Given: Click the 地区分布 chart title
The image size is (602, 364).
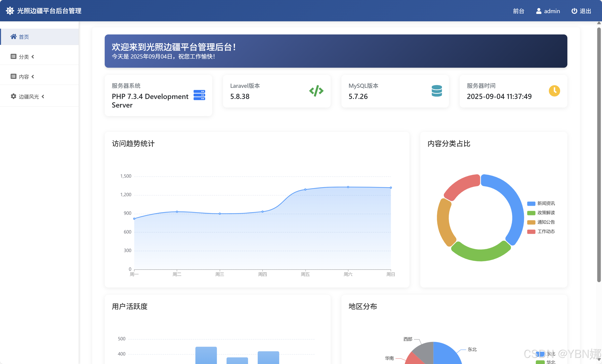Looking at the screenshot, I should 363,306.
